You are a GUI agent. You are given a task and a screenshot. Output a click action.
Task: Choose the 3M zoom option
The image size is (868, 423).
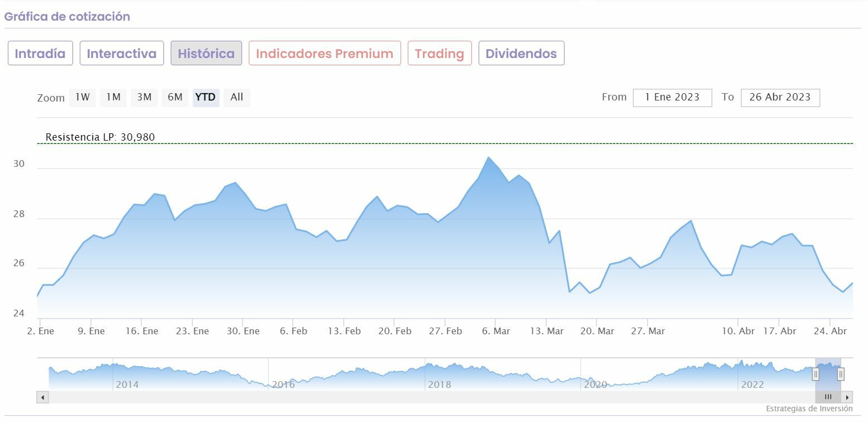click(x=144, y=97)
